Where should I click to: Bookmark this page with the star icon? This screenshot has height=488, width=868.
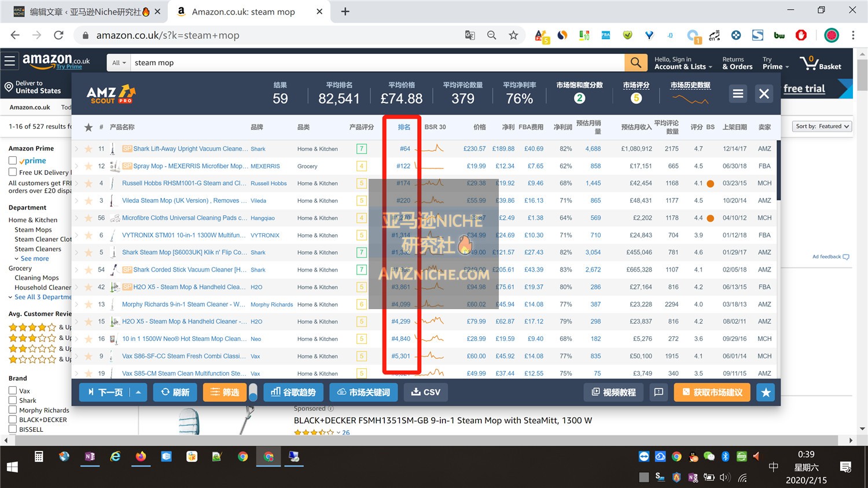(513, 35)
